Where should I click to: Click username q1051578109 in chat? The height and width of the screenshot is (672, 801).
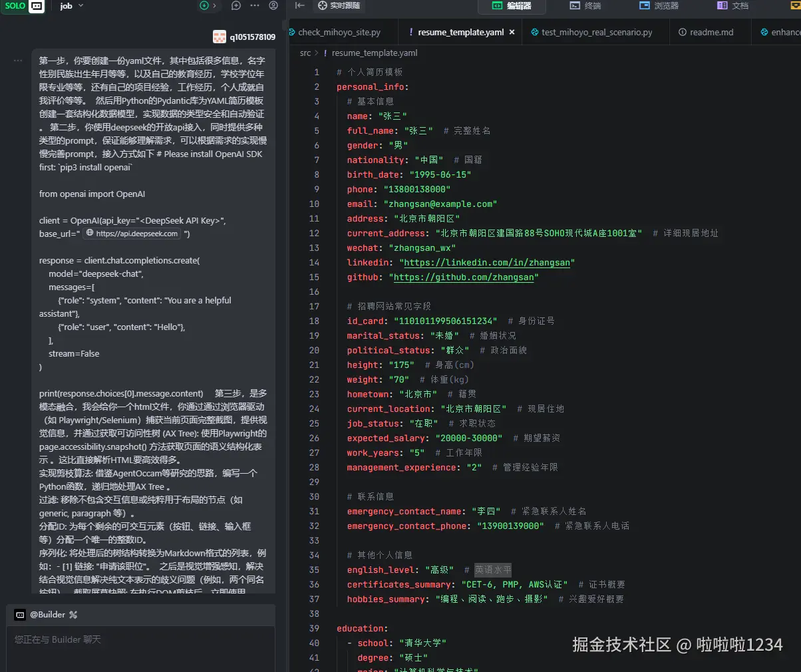pos(253,37)
